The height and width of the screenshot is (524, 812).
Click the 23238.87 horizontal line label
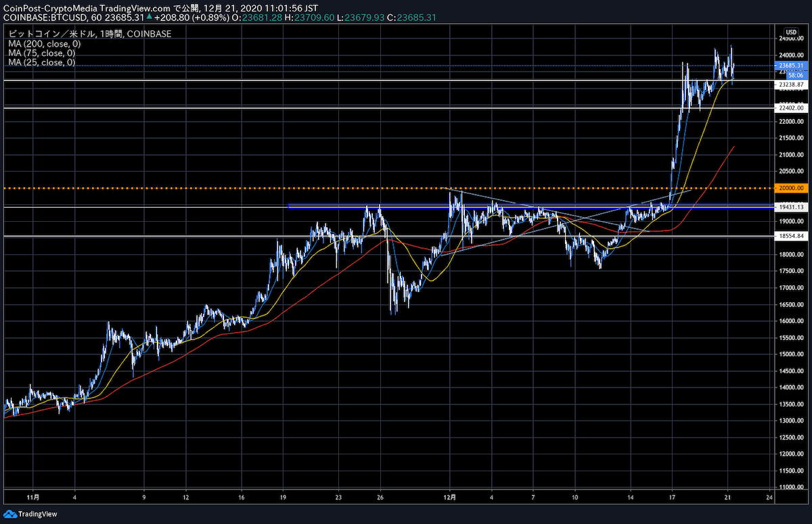pyautogui.click(x=791, y=85)
